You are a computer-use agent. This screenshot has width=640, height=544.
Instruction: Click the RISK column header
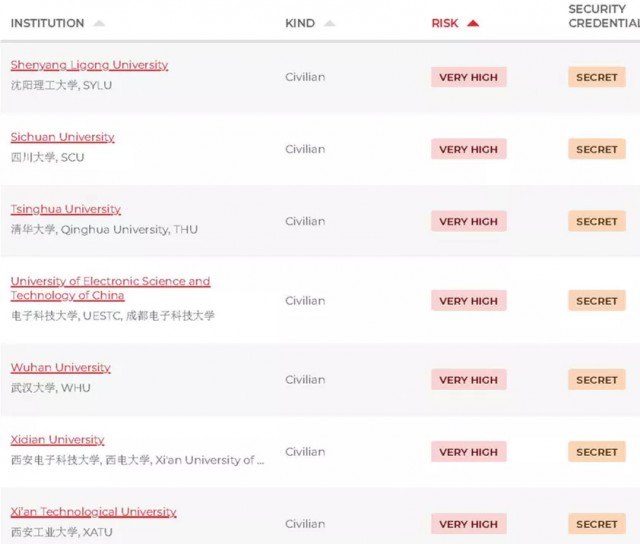(x=445, y=23)
